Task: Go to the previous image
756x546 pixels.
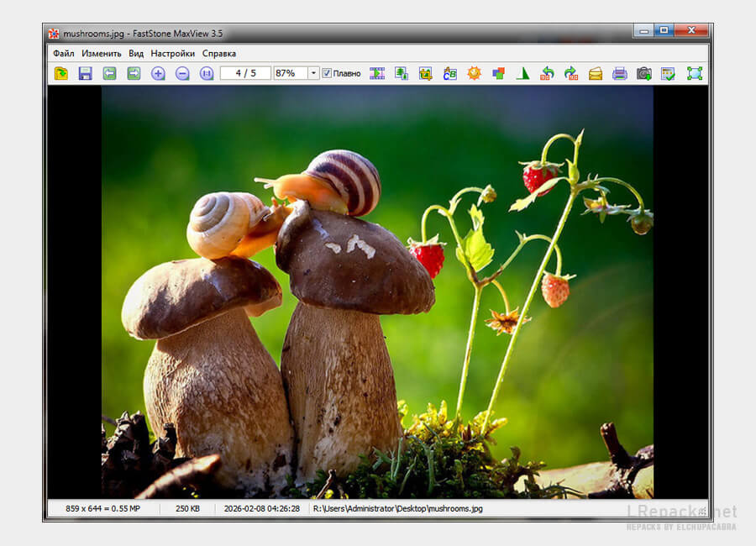Action: tap(109, 74)
